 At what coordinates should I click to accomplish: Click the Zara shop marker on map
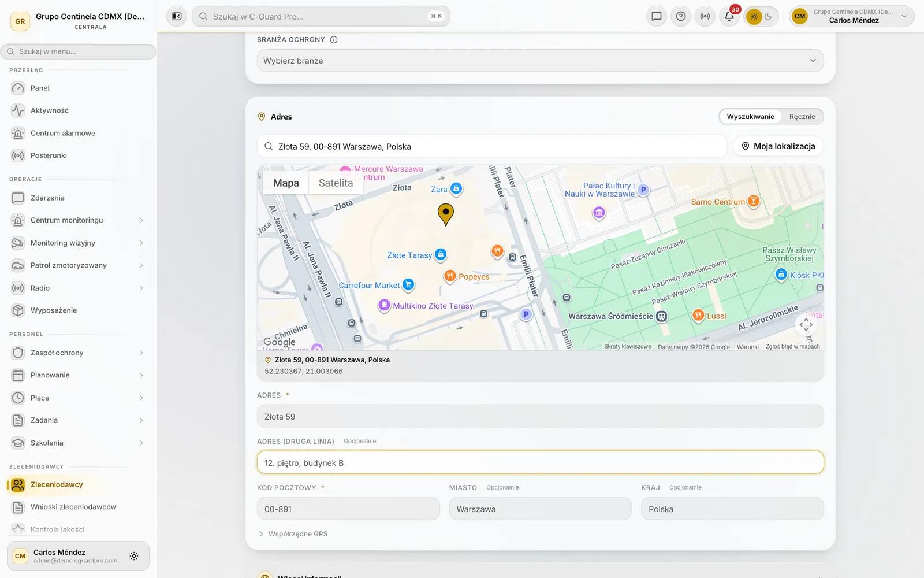[x=456, y=188]
